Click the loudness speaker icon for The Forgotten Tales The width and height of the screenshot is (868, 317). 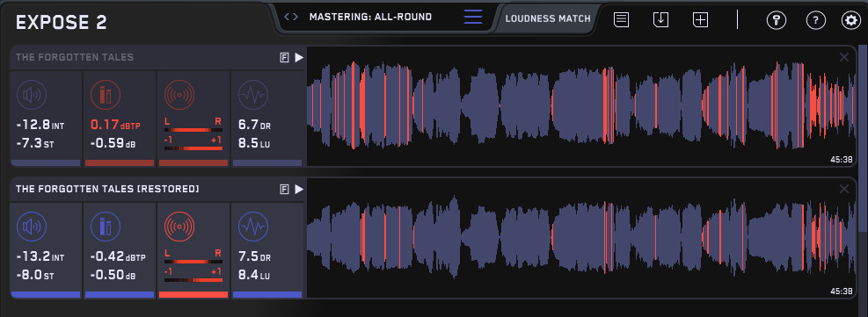[32, 95]
